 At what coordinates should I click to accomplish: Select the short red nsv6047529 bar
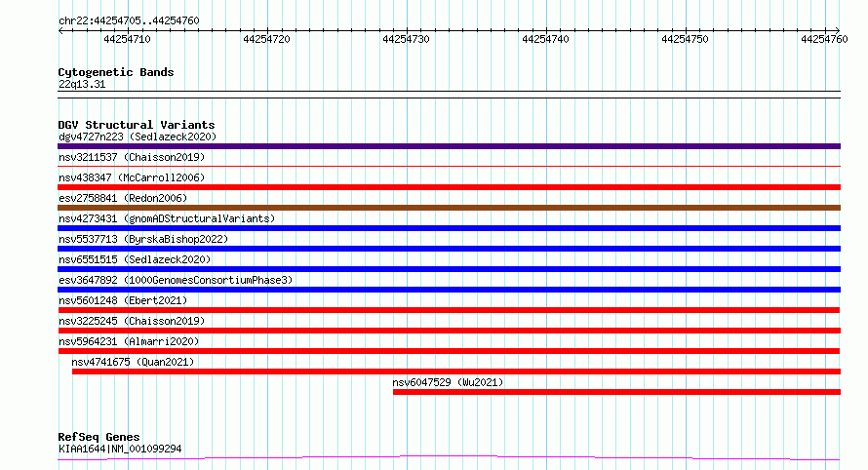[x=616, y=392]
